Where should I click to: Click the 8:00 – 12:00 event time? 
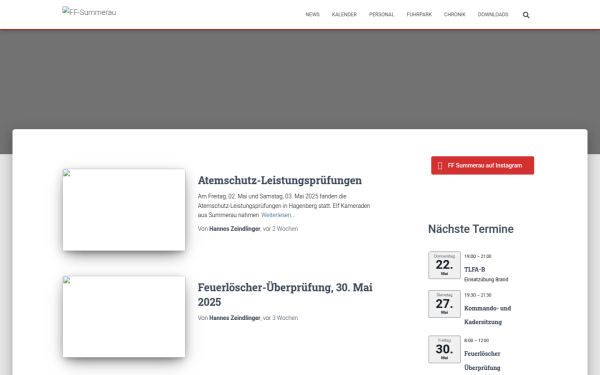point(476,341)
